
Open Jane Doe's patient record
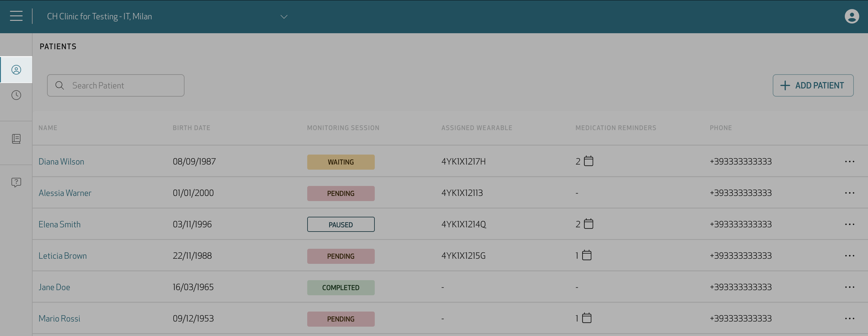54,287
